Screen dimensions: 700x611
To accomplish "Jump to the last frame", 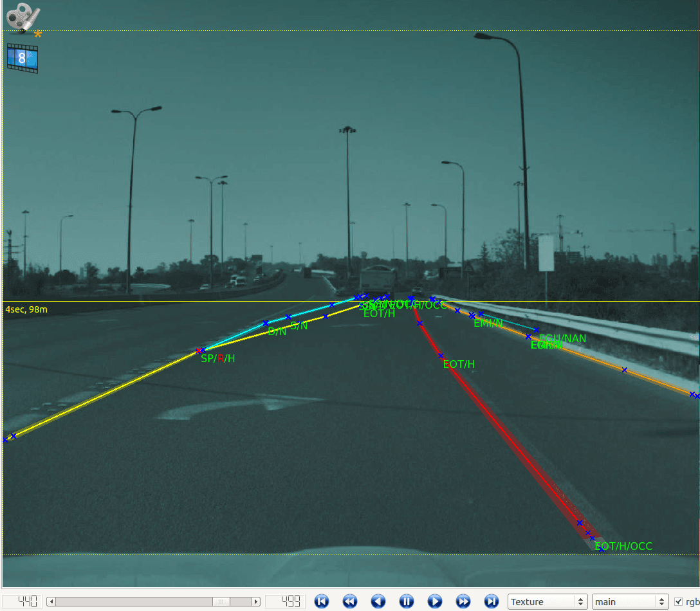I will click(x=492, y=601).
